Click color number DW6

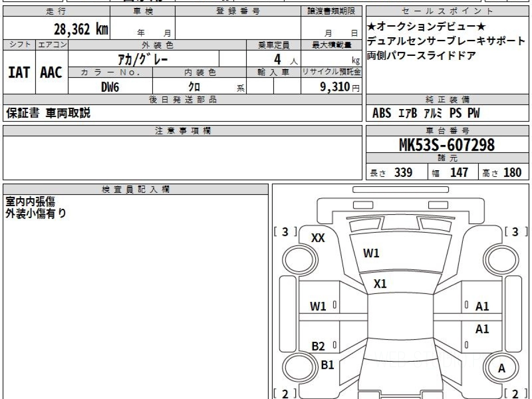coord(110,87)
